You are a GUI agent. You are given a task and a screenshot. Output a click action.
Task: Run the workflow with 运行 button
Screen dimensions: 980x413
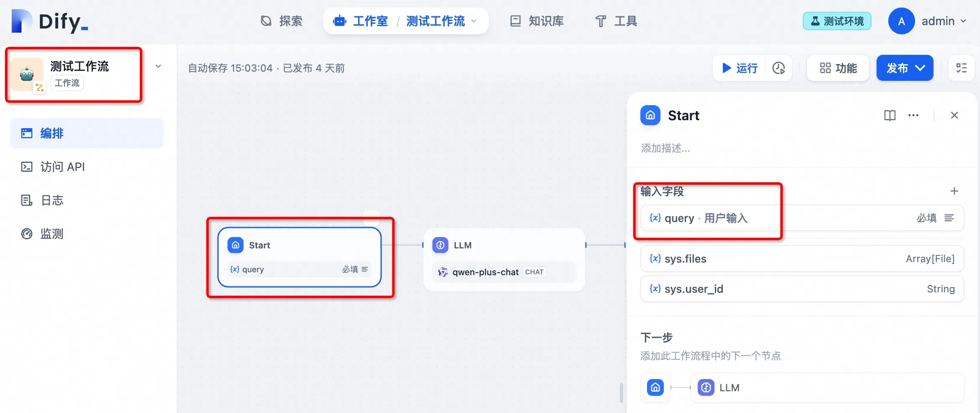pyautogui.click(x=740, y=68)
